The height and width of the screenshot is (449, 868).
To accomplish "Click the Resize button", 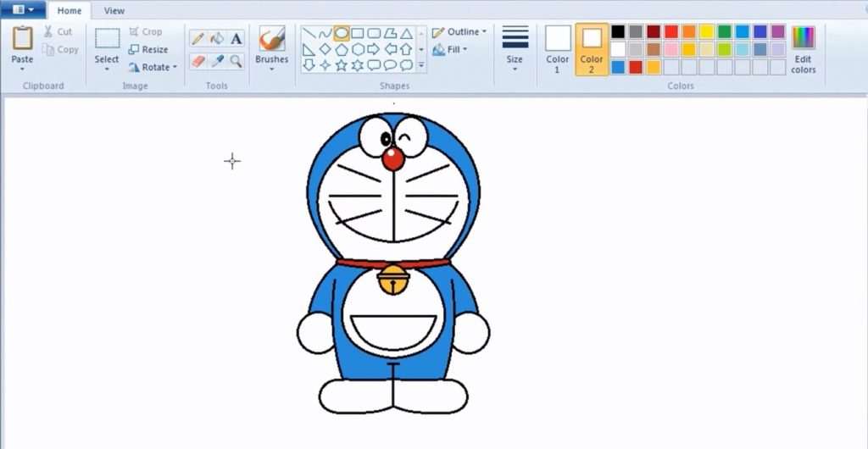I will point(148,49).
